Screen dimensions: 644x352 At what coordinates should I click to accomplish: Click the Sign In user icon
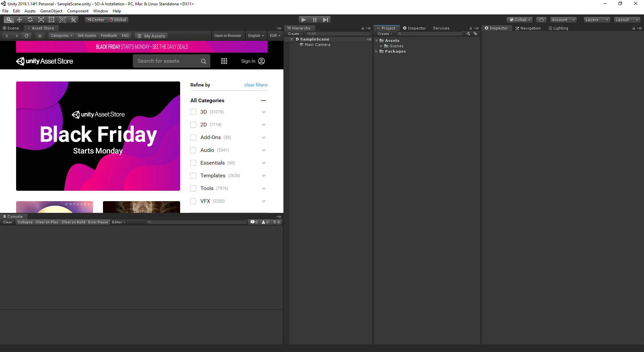262,61
